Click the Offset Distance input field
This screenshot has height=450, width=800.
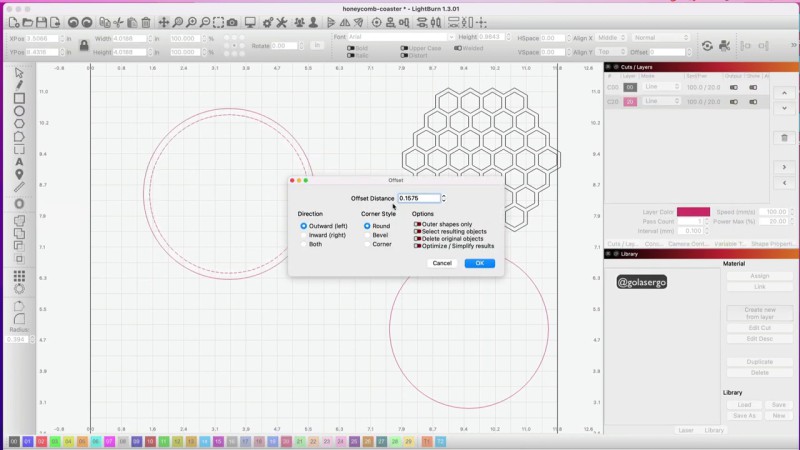click(x=418, y=198)
